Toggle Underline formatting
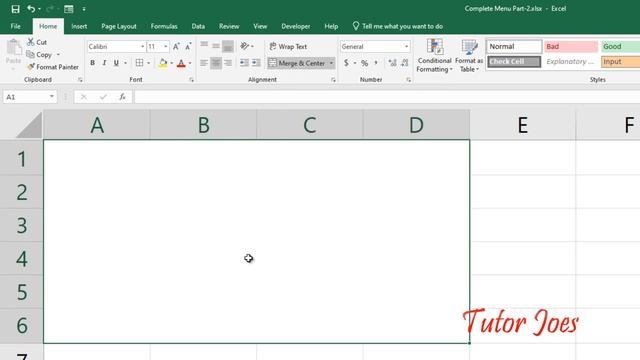The image size is (640, 360). (x=116, y=63)
